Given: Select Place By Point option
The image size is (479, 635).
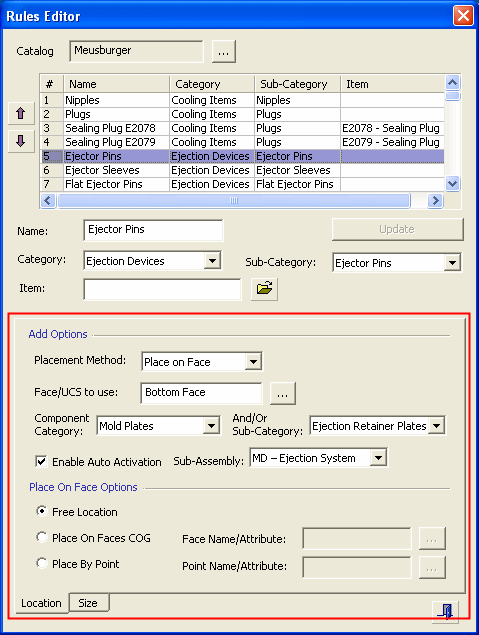Looking at the screenshot, I should (42, 563).
